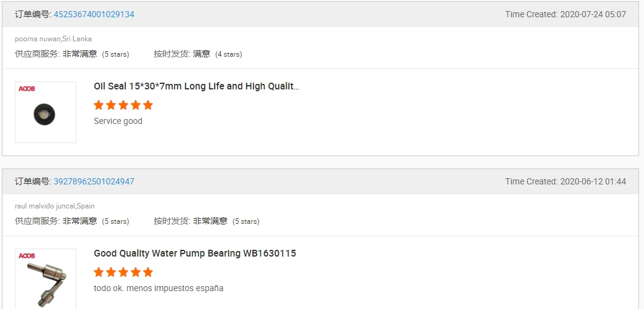
Task: Click the Oil Seal product thumbnail
Action: (x=46, y=112)
